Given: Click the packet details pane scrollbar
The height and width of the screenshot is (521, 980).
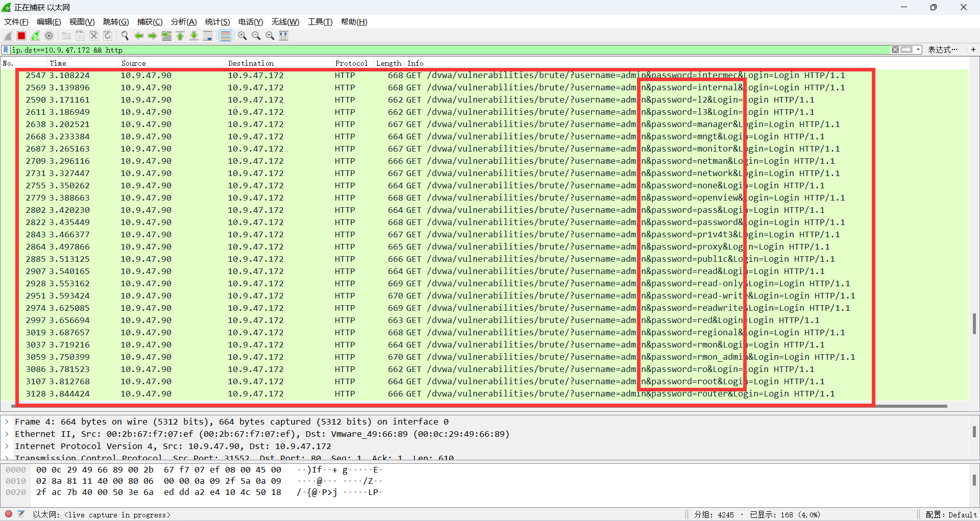Looking at the screenshot, I should 974,432.
